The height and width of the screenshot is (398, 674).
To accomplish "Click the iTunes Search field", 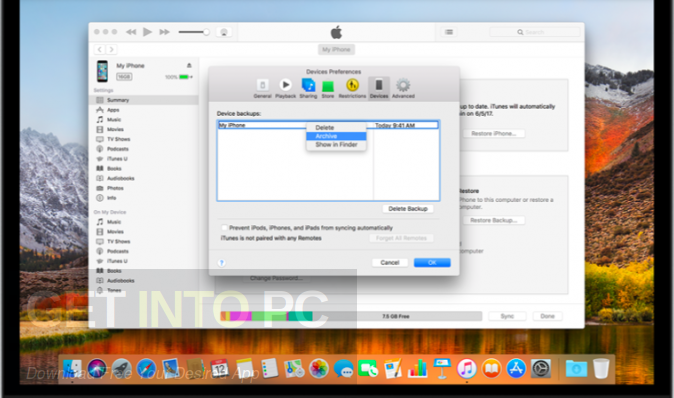I will (x=535, y=32).
